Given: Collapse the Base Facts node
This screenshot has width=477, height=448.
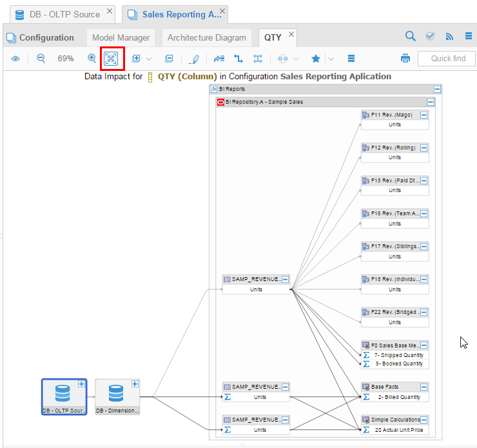Looking at the screenshot, I should click(423, 387).
